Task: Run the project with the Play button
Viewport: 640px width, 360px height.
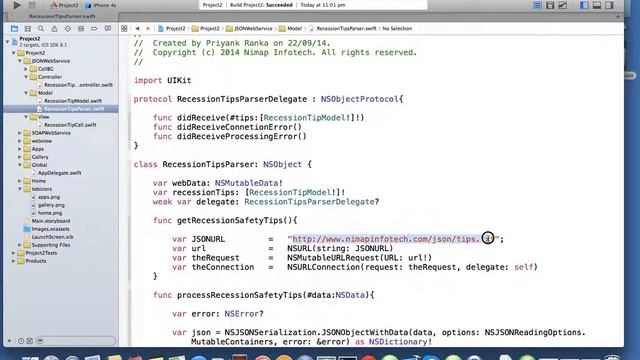Action: [x=17, y=5]
